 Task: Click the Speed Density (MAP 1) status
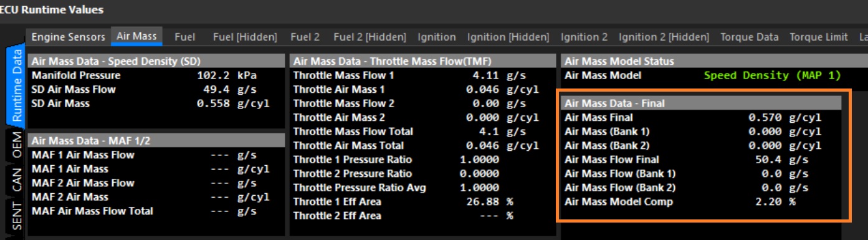coord(772,75)
